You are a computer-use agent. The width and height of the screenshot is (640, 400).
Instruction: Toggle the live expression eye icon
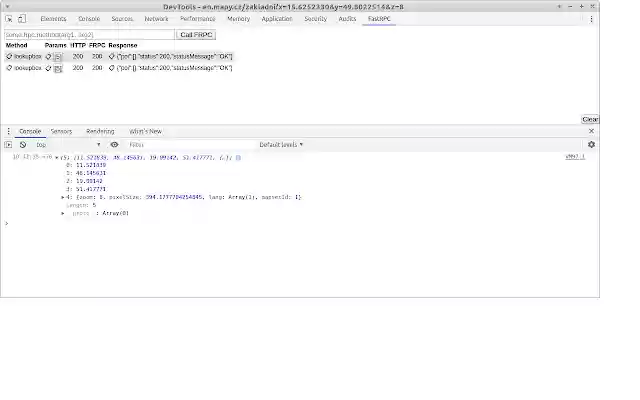[x=114, y=144]
